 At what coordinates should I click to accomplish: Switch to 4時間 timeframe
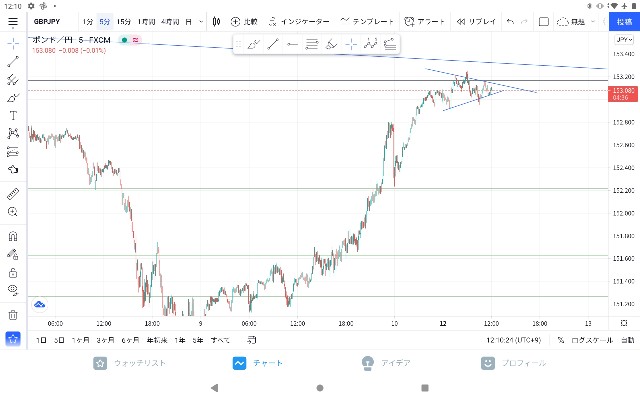tap(170, 22)
